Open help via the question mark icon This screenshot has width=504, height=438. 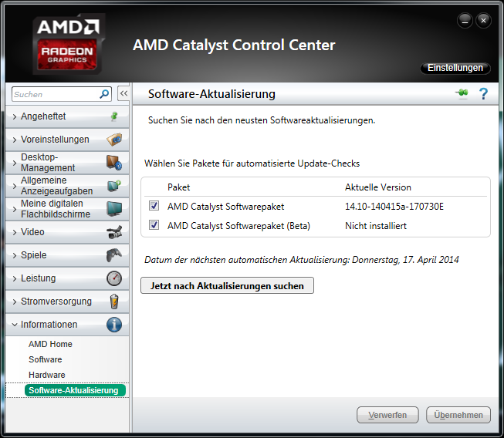[x=483, y=94]
